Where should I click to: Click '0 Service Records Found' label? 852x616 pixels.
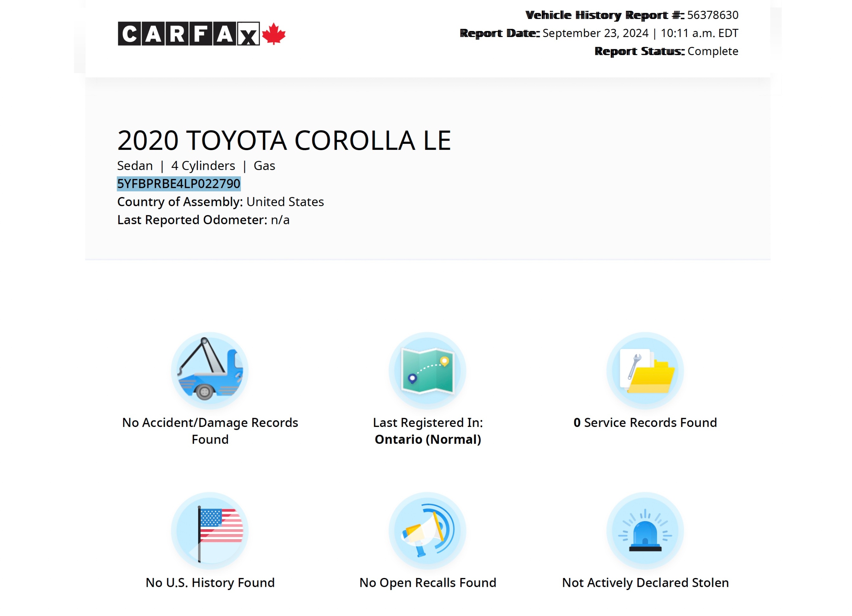645,423
